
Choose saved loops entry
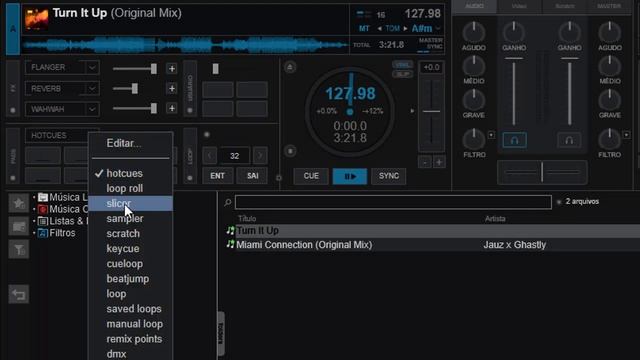(x=133, y=309)
